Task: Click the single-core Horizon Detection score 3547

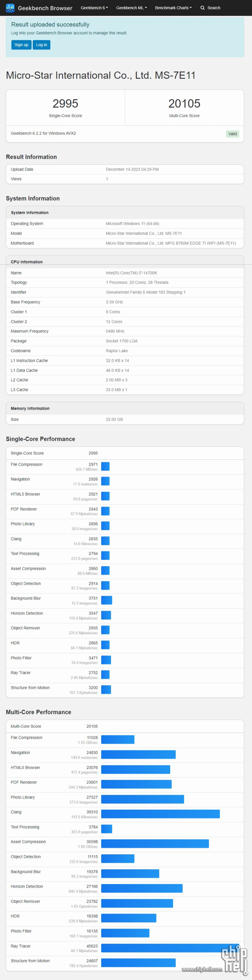Action: [93, 613]
